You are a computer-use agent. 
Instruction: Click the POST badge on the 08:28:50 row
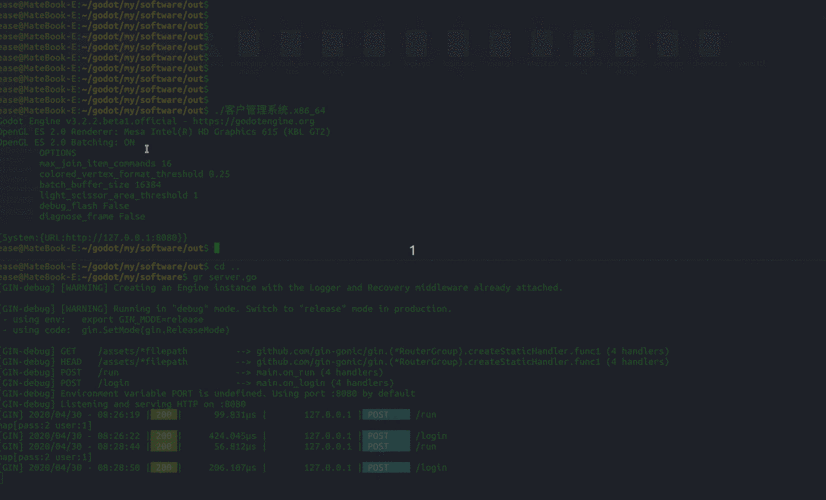click(x=386, y=467)
